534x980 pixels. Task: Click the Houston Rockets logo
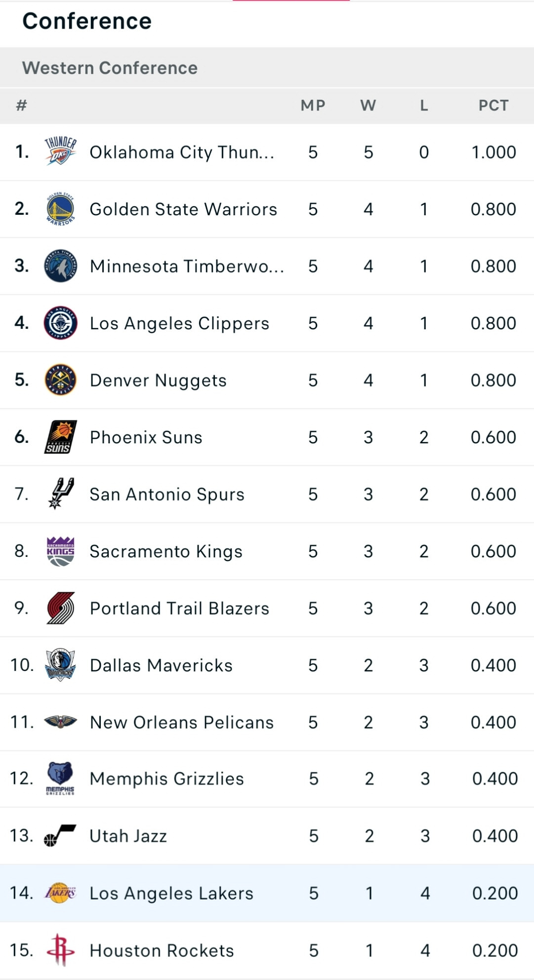(60, 950)
